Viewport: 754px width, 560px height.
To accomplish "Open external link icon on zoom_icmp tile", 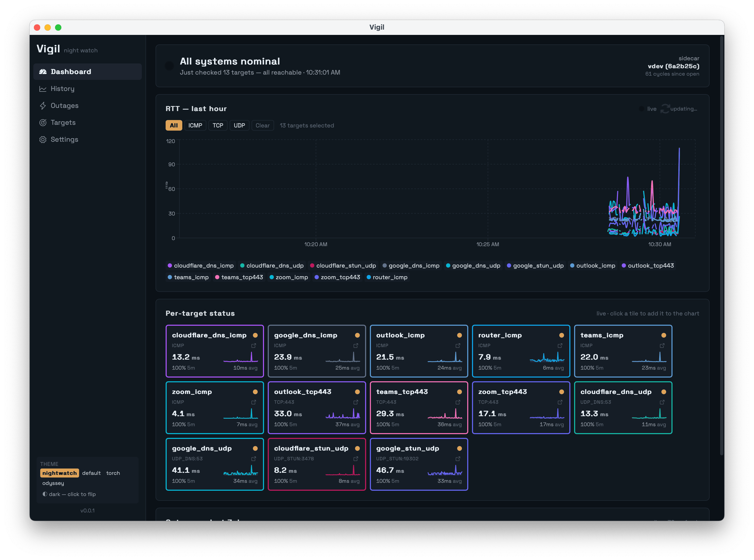I will 254,402.
